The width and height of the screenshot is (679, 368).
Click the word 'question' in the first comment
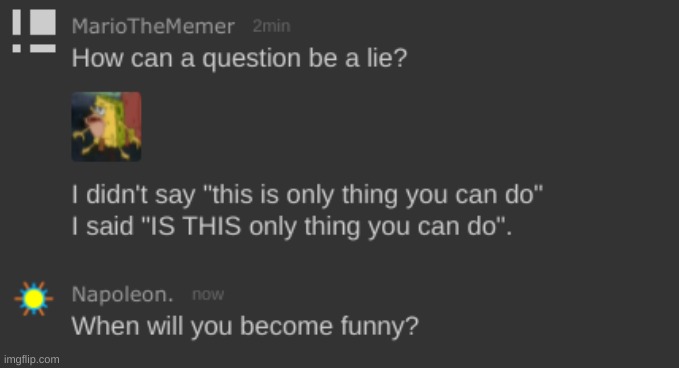coord(251,59)
